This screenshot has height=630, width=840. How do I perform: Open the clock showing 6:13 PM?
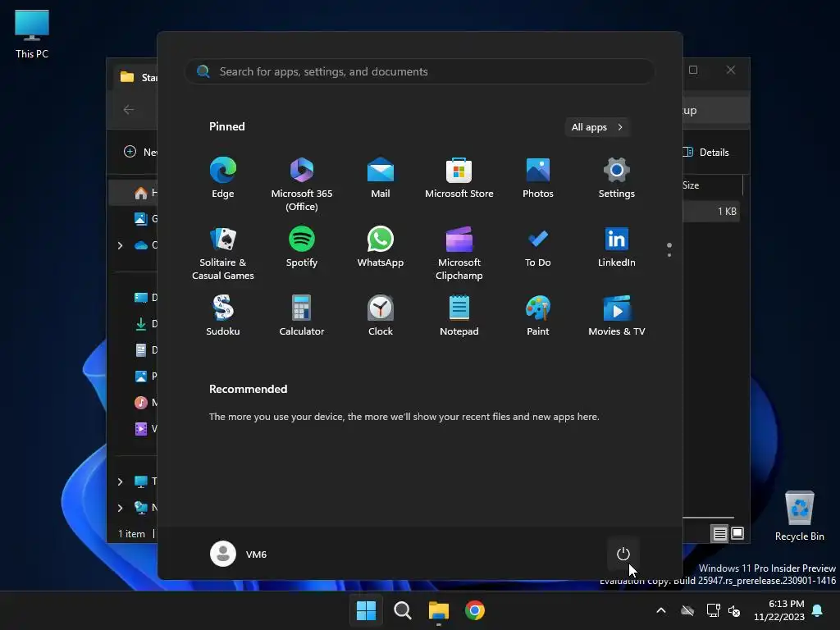click(779, 610)
